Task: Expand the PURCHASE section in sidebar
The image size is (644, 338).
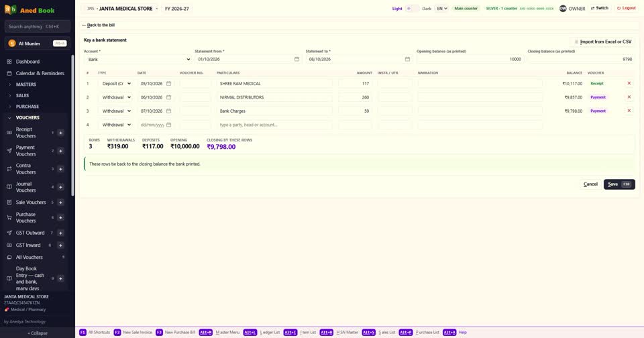Action: pos(27,107)
